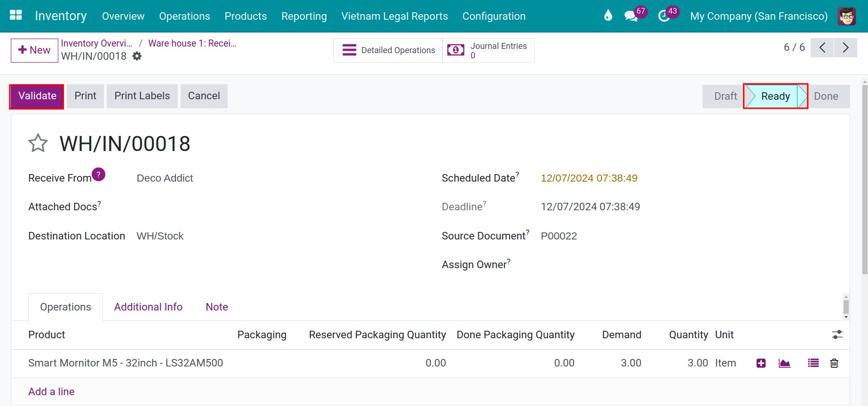Click Smart Mornitor M5 product cell
This screenshot has height=406, width=868.
126,363
